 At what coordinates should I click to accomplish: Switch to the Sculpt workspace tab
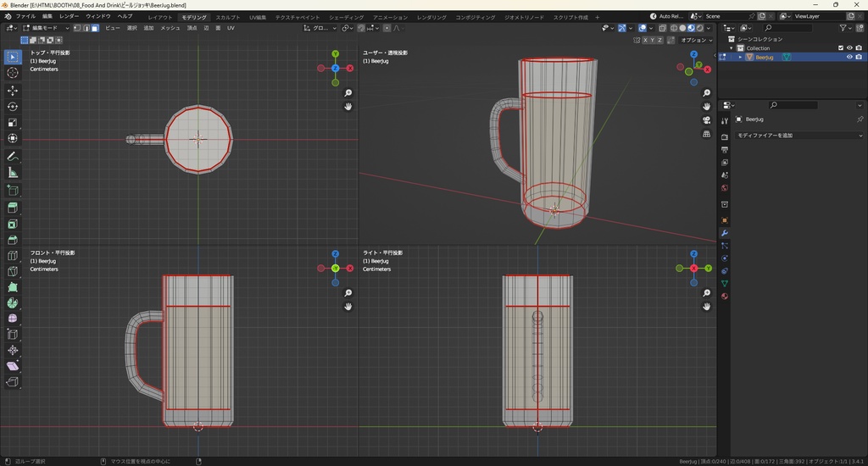click(x=228, y=17)
